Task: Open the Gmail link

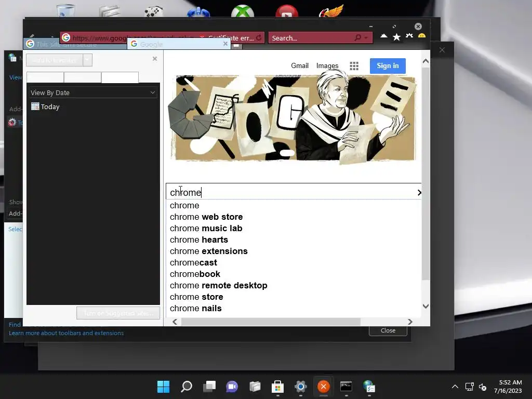Action: click(x=300, y=65)
